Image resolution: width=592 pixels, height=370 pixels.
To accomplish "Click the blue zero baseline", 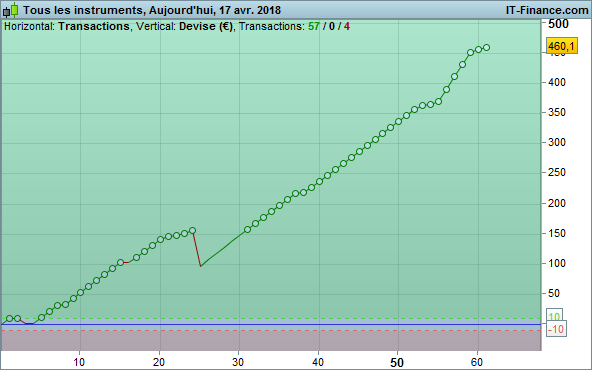I will coord(271,324).
